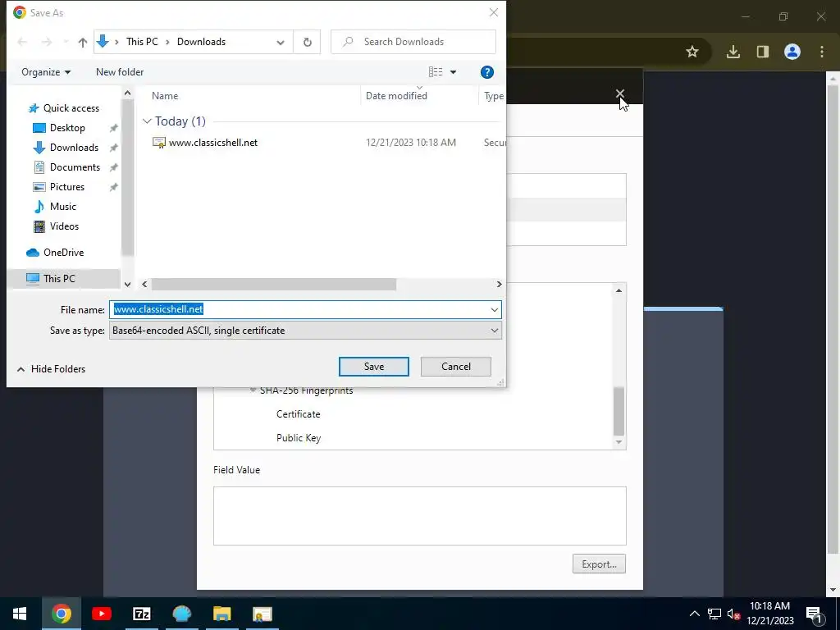The image size is (840, 630).
Task: Click the change view layout icon
Action: (436, 72)
